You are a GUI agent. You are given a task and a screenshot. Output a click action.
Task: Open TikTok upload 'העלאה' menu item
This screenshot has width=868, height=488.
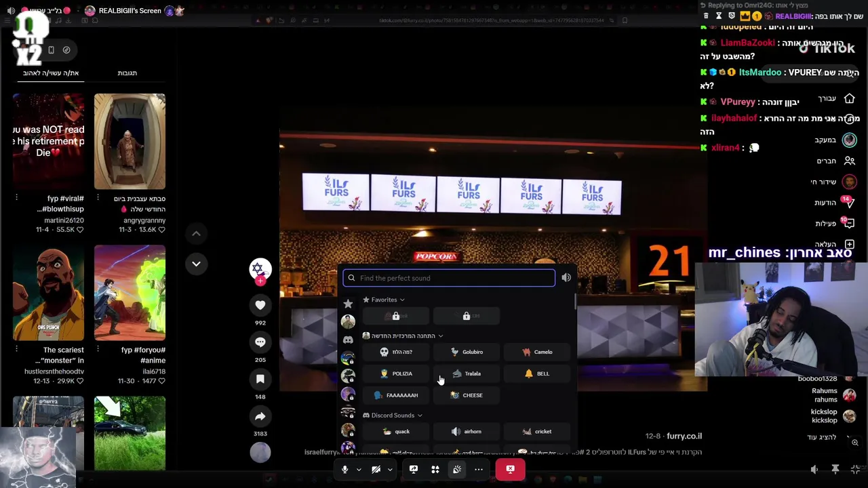(835, 244)
